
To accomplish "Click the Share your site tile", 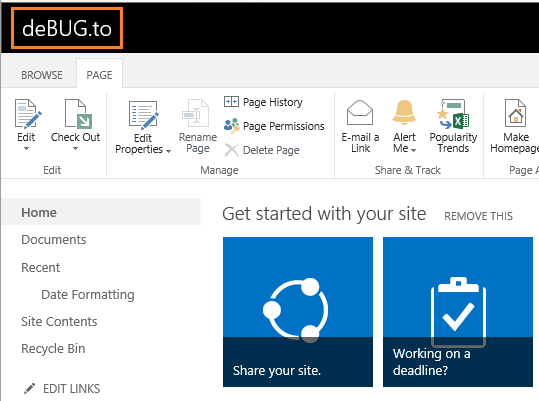I will point(298,312).
